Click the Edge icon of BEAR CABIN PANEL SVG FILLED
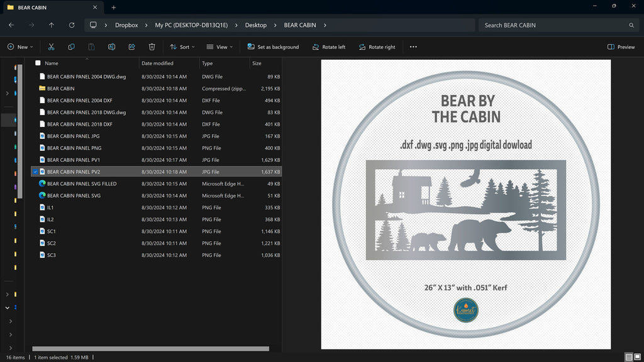The height and width of the screenshot is (362, 644). (42, 184)
